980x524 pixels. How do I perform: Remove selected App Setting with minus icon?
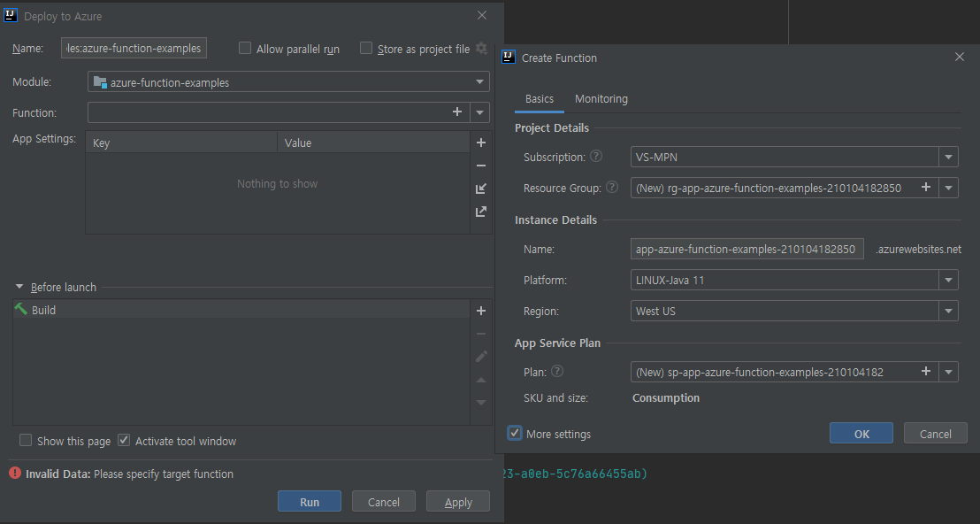481,166
